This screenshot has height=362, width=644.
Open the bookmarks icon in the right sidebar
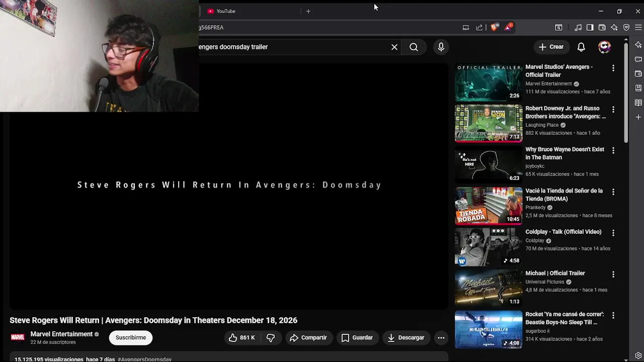click(x=638, y=88)
